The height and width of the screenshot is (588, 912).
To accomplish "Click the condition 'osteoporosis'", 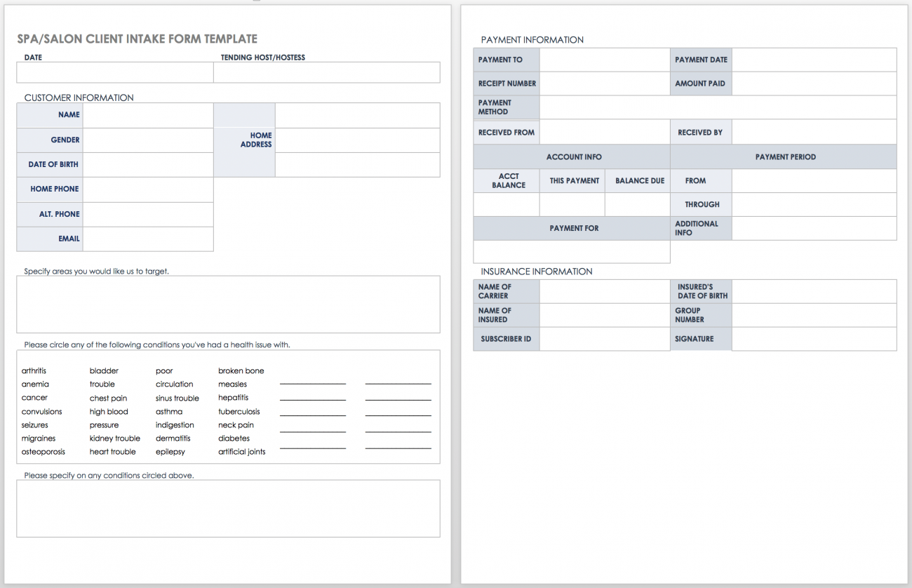I will point(43,452).
